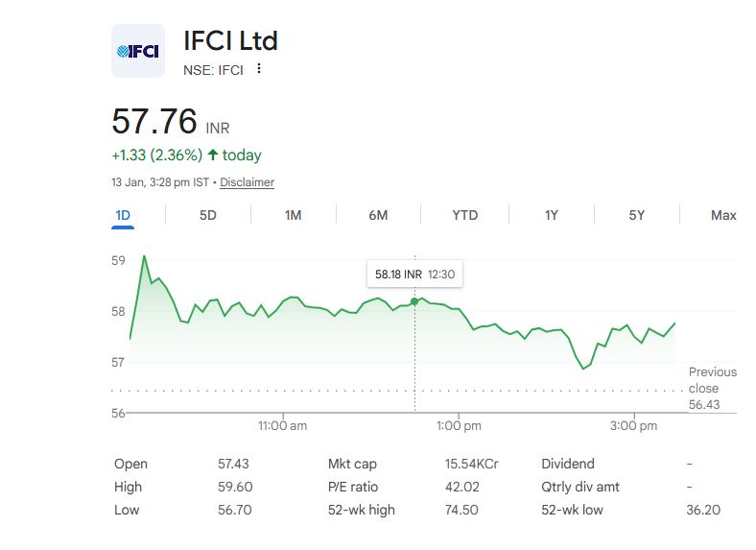Image resolution: width=756 pixels, height=550 pixels.
Task: Click the IFCI Ltd title heading
Action: pyautogui.click(x=230, y=41)
